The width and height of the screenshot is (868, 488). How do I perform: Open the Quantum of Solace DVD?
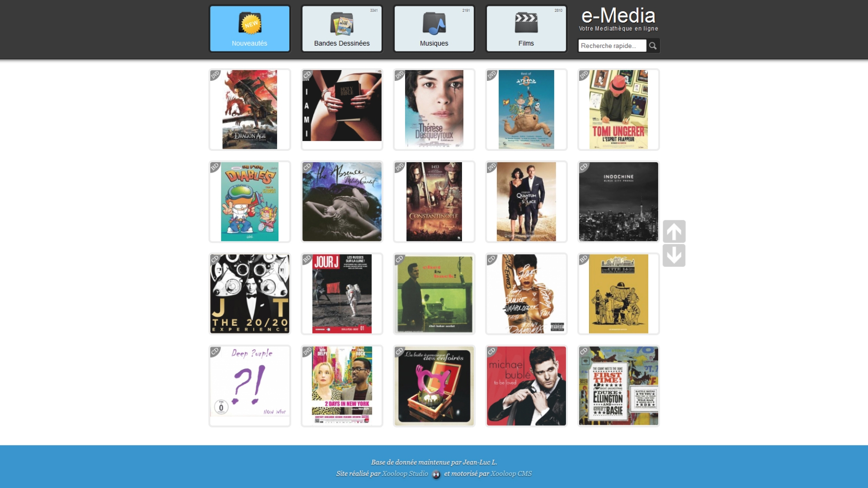[x=526, y=202]
